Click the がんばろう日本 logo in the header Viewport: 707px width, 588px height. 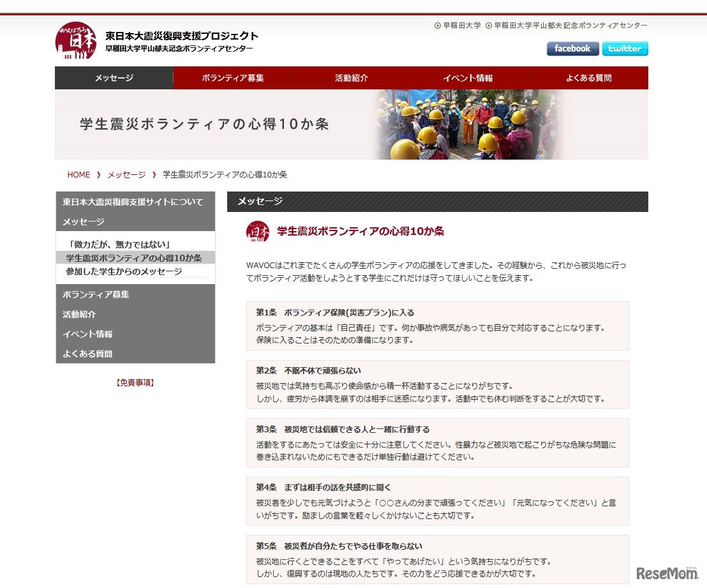point(76,40)
